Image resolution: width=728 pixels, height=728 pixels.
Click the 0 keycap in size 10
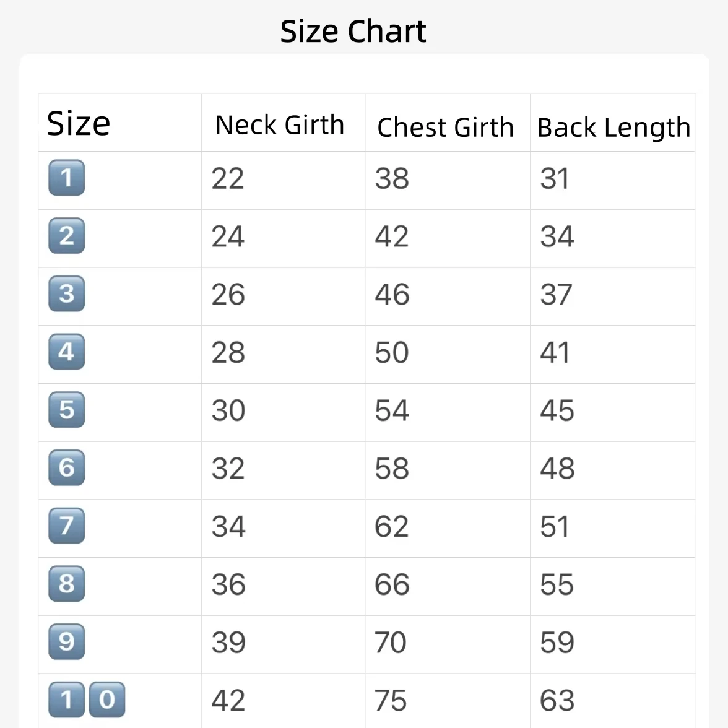106,700
